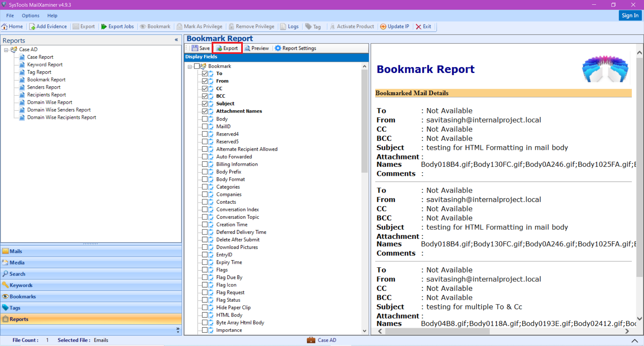Preview the bookmark report
The image size is (644, 346).
(257, 48)
